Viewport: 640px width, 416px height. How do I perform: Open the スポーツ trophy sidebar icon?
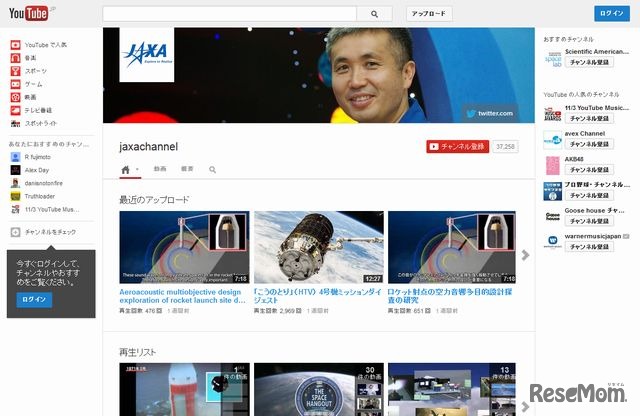(16, 71)
